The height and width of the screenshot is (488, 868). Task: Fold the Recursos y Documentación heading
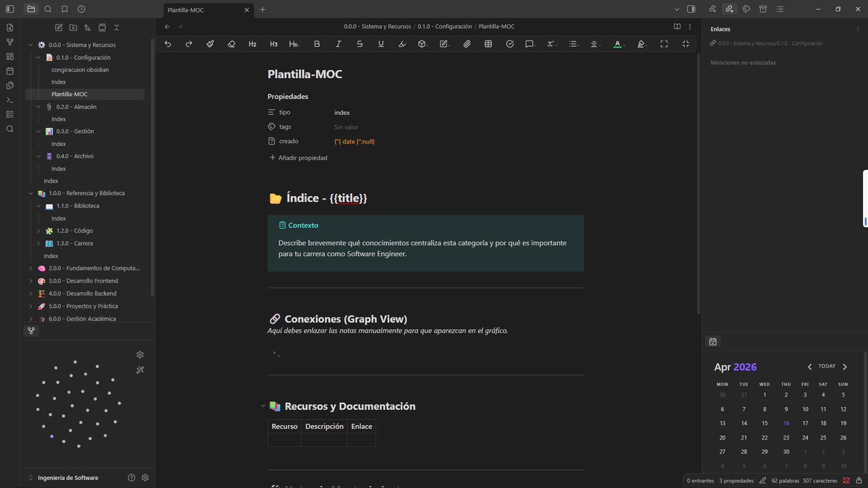(x=263, y=406)
